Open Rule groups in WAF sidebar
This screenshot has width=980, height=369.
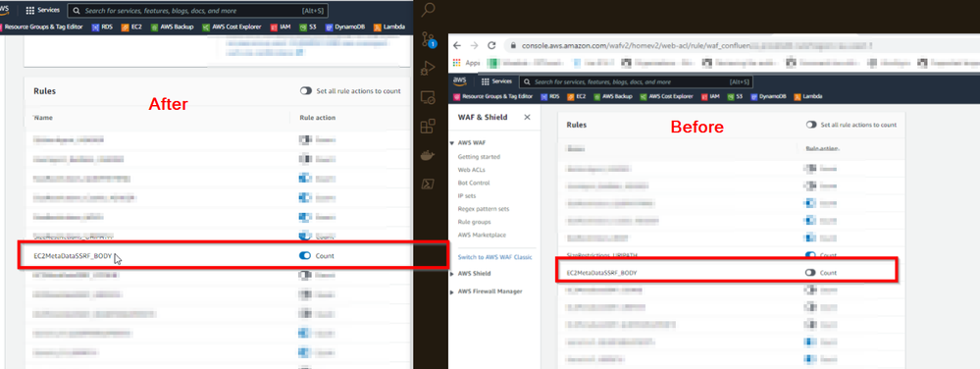(x=474, y=222)
